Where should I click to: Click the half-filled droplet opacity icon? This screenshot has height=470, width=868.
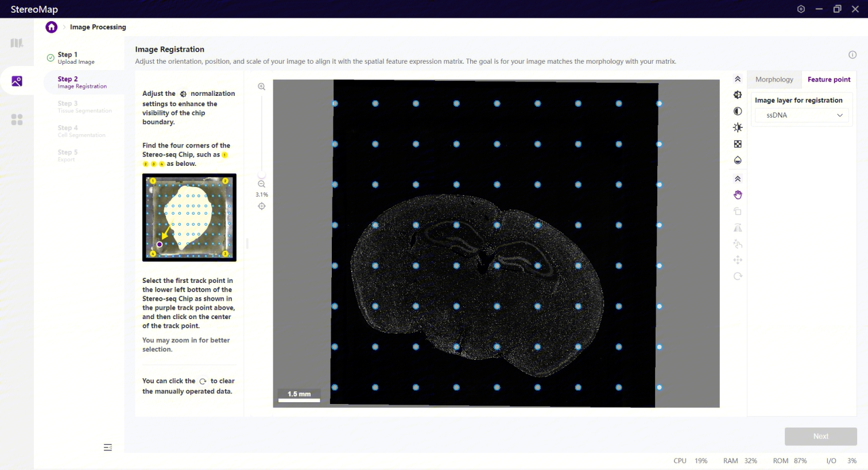tap(738, 160)
